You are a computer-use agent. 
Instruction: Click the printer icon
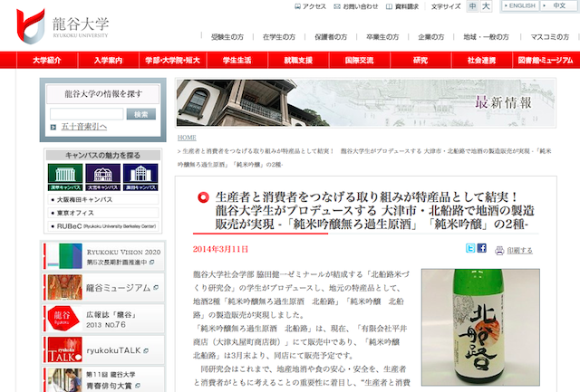coord(499,251)
